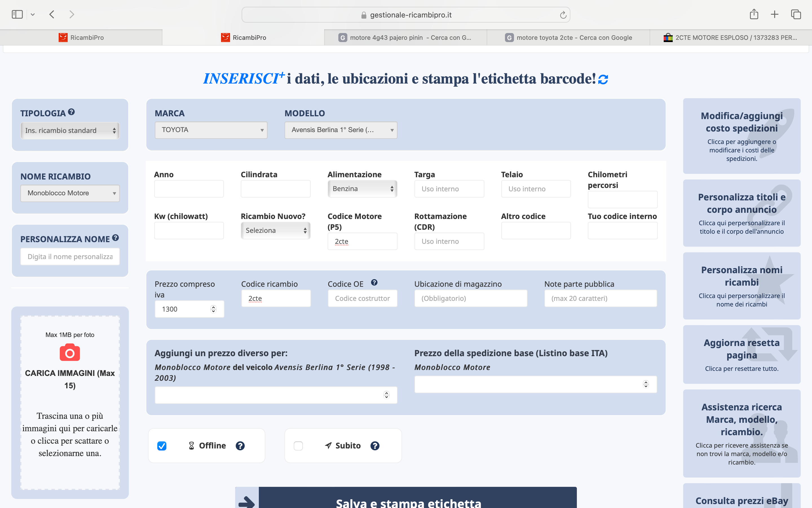
Task: Open the TIPOLOGIA help question mark
Action: [71, 112]
